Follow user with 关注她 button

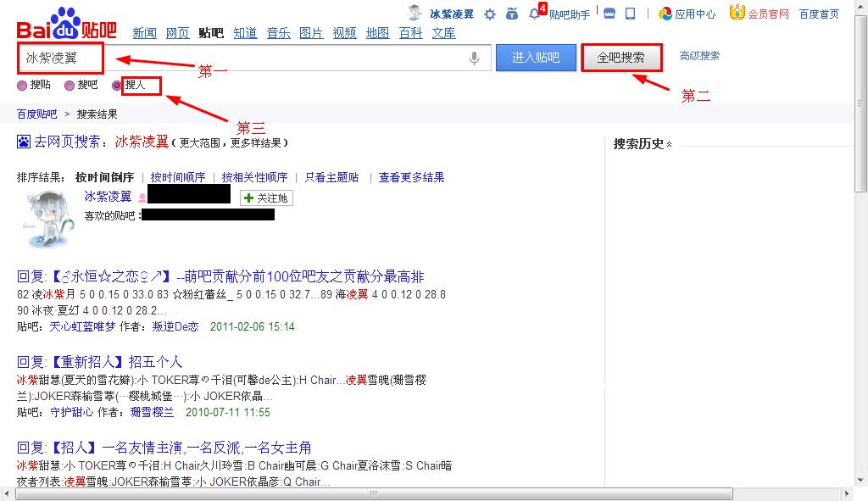(x=265, y=198)
